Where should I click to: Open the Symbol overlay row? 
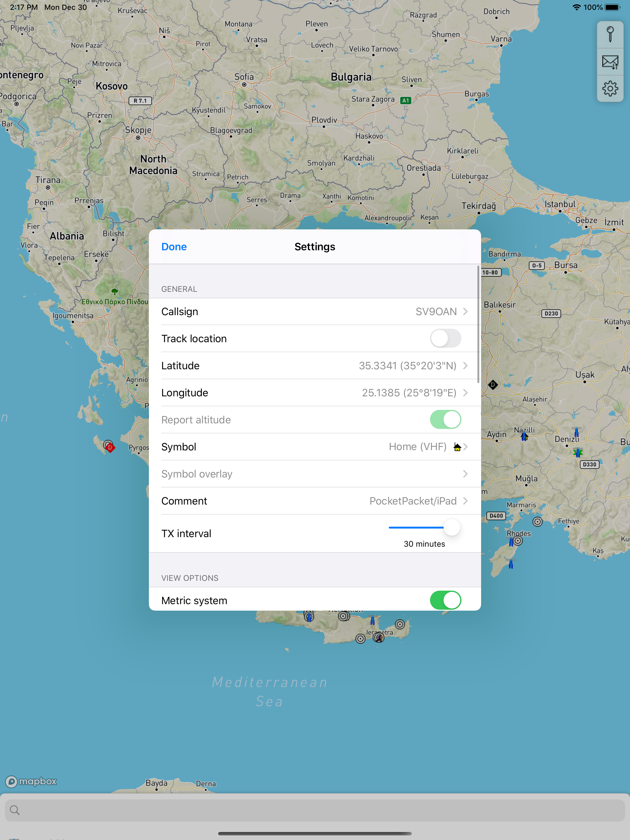click(x=315, y=474)
